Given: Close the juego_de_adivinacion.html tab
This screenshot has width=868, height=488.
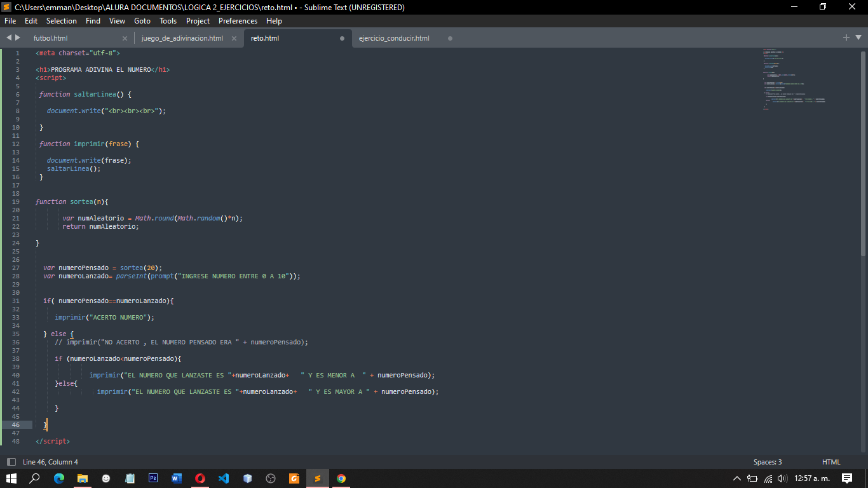Looking at the screenshot, I should point(234,38).
